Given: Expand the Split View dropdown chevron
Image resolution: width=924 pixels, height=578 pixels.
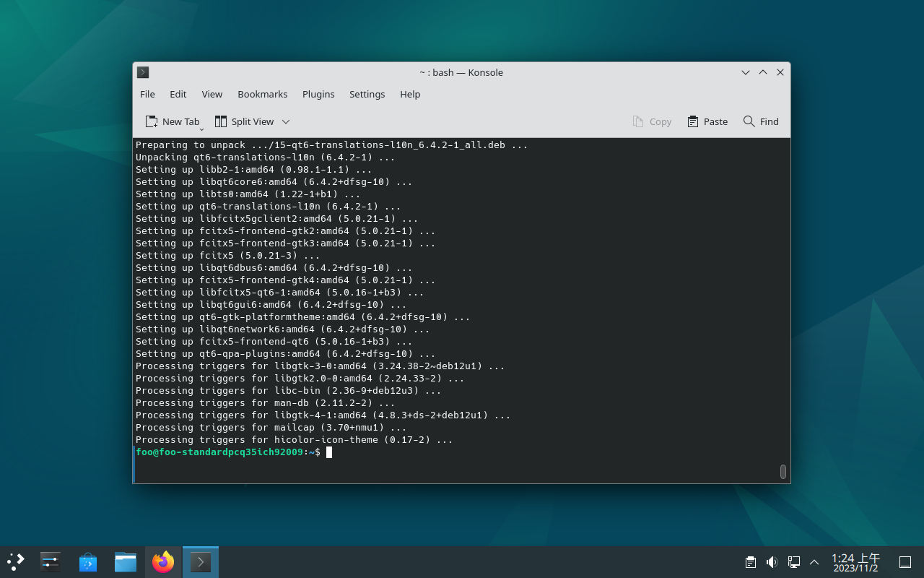Looking at the screenshot, I should (x=286, y=121).
